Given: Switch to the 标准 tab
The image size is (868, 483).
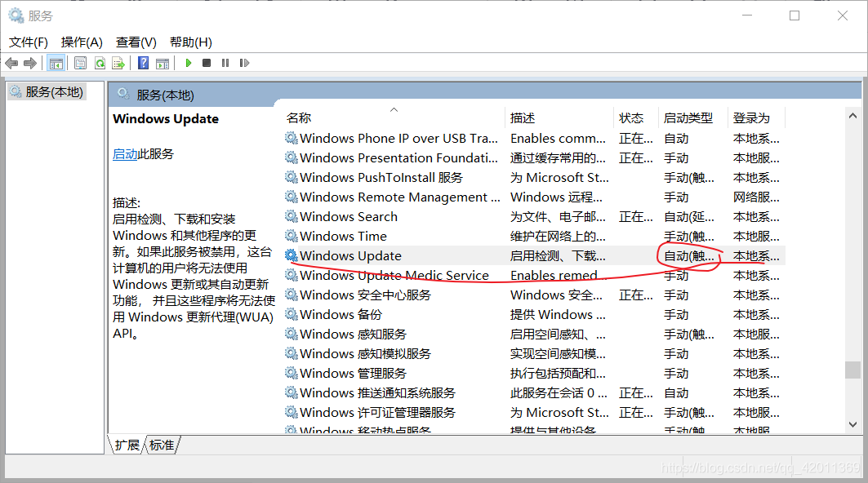Looking at the screenshot, I should tap(162, 445).
